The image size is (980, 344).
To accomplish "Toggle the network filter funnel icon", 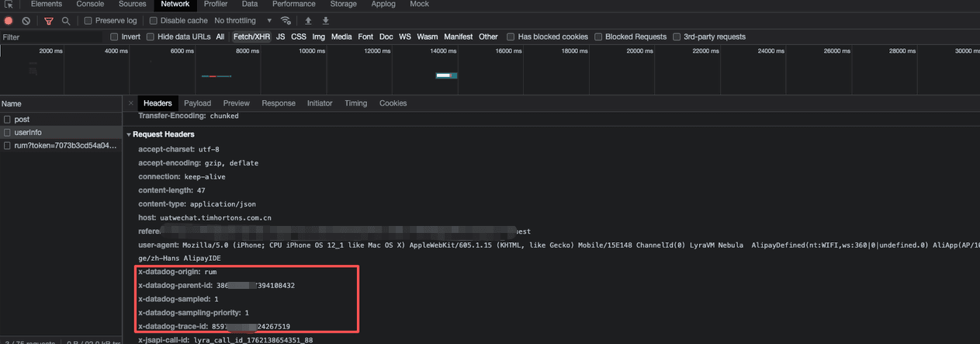I will tap(49, 21).
